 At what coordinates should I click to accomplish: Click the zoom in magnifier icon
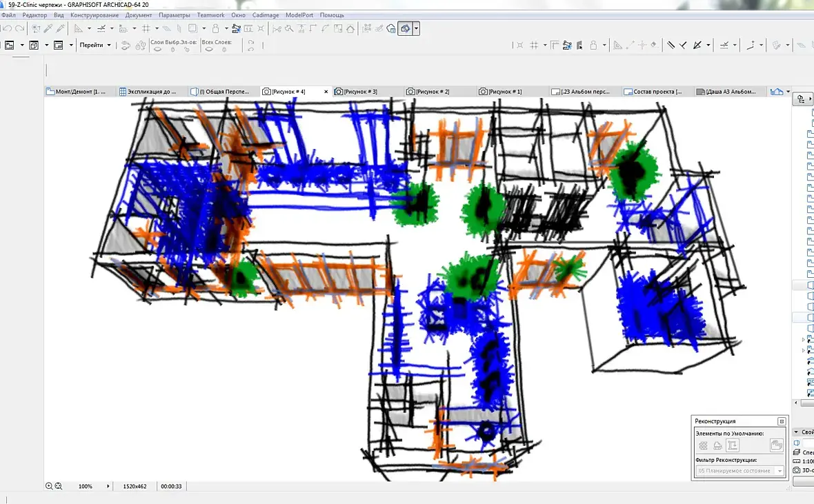pos(49,486)
